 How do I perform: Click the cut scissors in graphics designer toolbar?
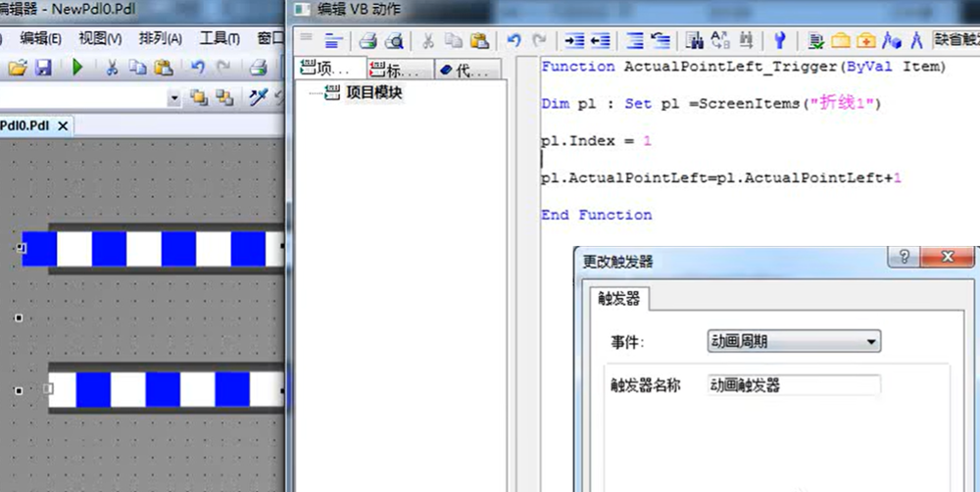pos(112,68)
